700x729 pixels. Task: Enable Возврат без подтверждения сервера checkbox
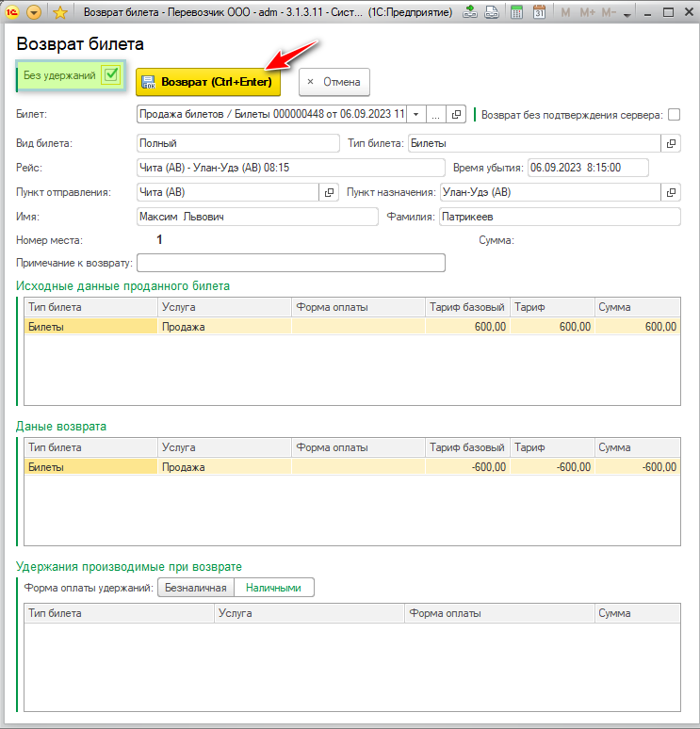tap(674, 115)
